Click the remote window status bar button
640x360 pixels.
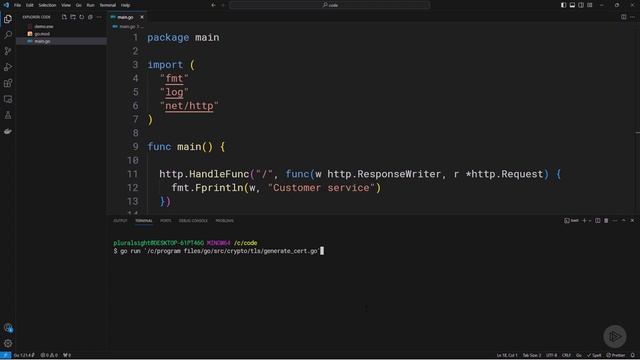[5, 355]
